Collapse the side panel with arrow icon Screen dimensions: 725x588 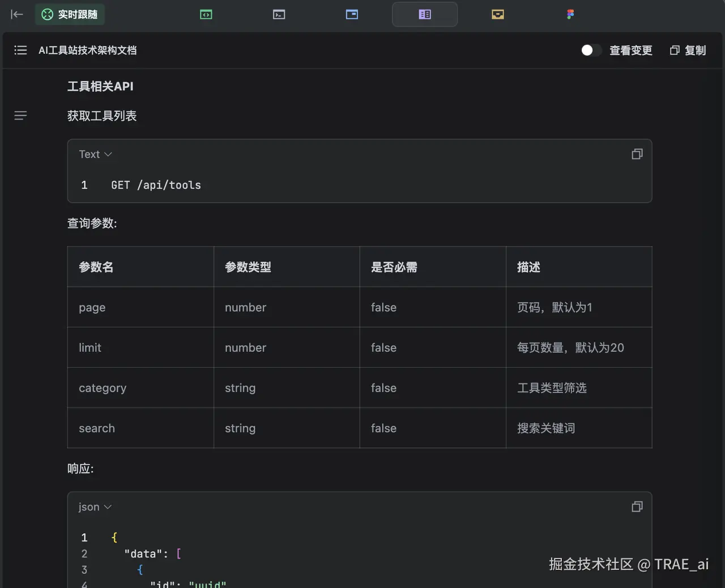[x=17, y=14]
